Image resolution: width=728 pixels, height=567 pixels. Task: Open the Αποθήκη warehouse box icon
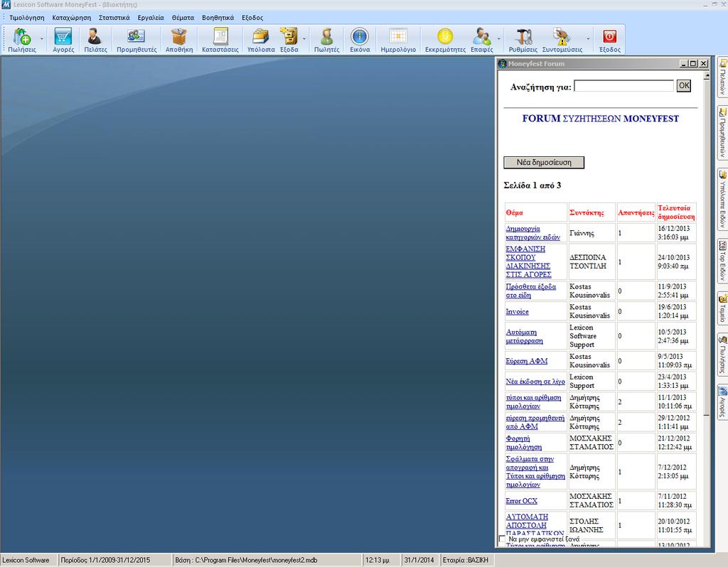178,40
